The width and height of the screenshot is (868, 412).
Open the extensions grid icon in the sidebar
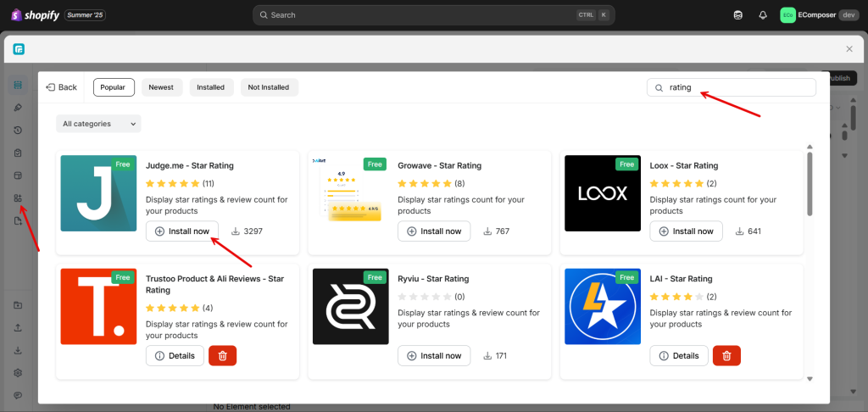click(x=18, y=198)
